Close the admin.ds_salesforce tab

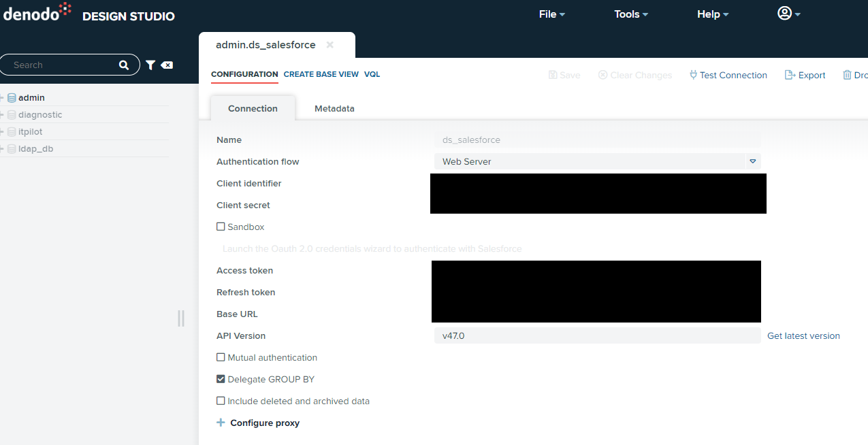point(330,45)
